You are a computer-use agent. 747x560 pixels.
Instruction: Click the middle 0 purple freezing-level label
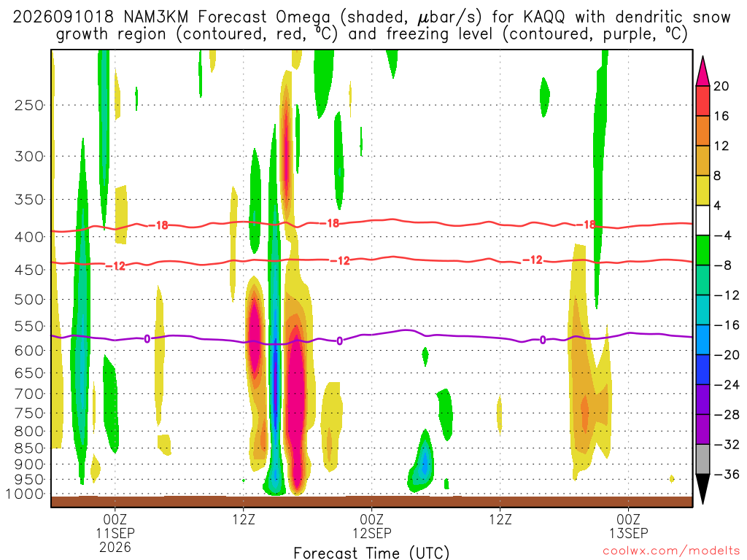[340, 341]
